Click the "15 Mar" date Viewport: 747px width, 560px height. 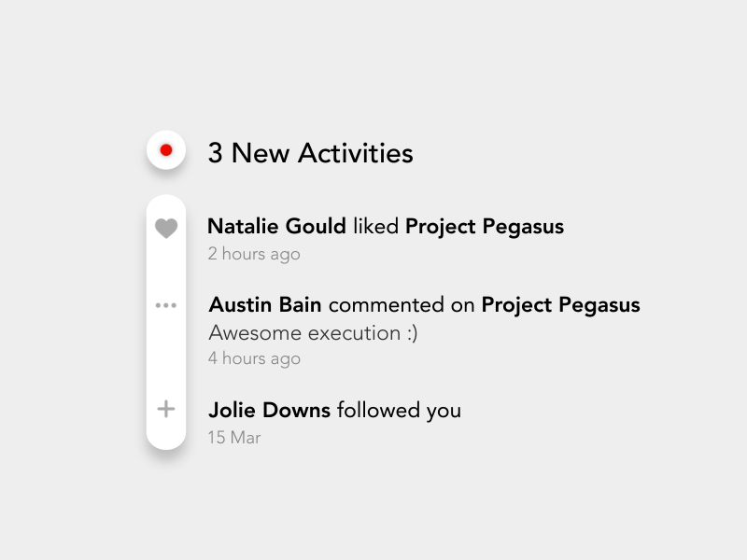tap(234, 437)
